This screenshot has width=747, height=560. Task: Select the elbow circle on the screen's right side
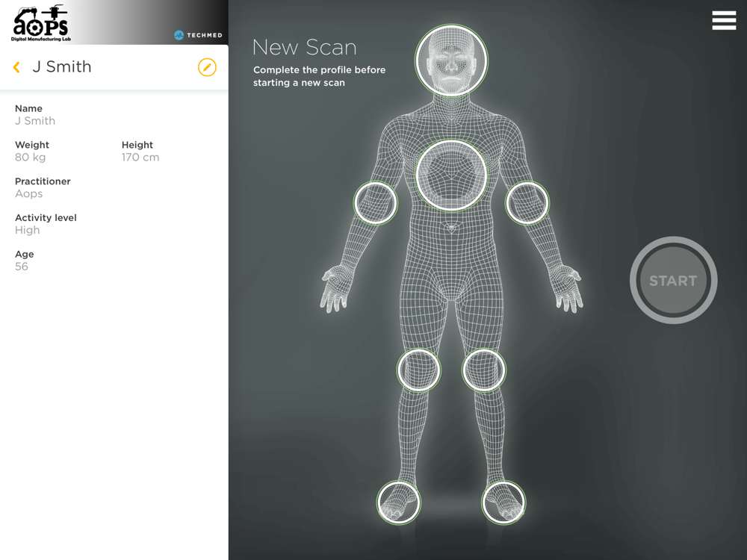click(x=527, y=203)
